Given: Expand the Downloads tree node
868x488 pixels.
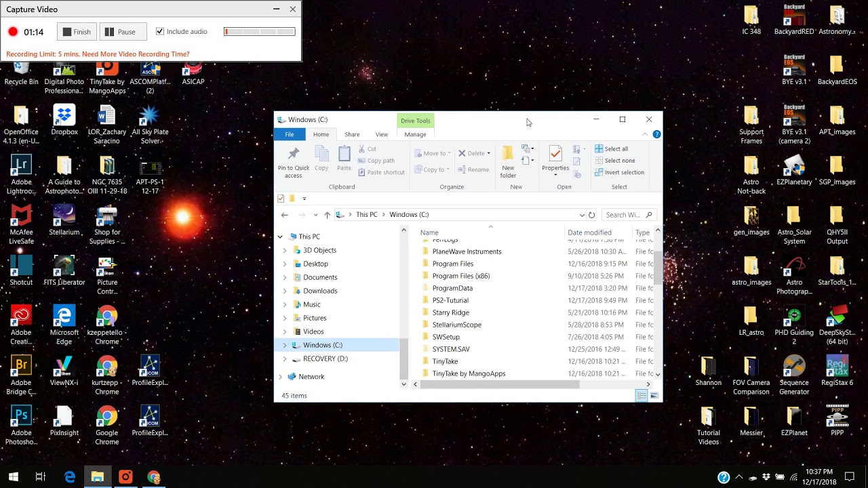Looking at the screenshot, I should [x=285, y=291].
